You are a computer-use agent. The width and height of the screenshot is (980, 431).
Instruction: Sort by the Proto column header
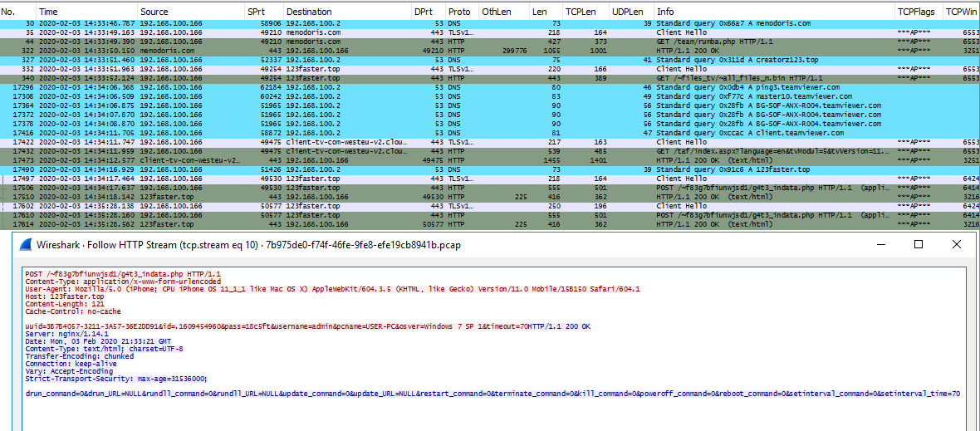[x=462, y=12]
